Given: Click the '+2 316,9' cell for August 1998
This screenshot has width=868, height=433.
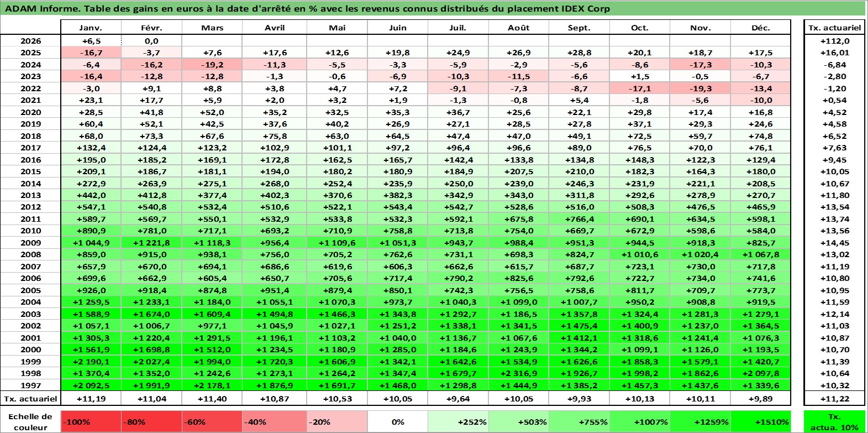Looking at the screenshot, I should click(x=518, y=373).
